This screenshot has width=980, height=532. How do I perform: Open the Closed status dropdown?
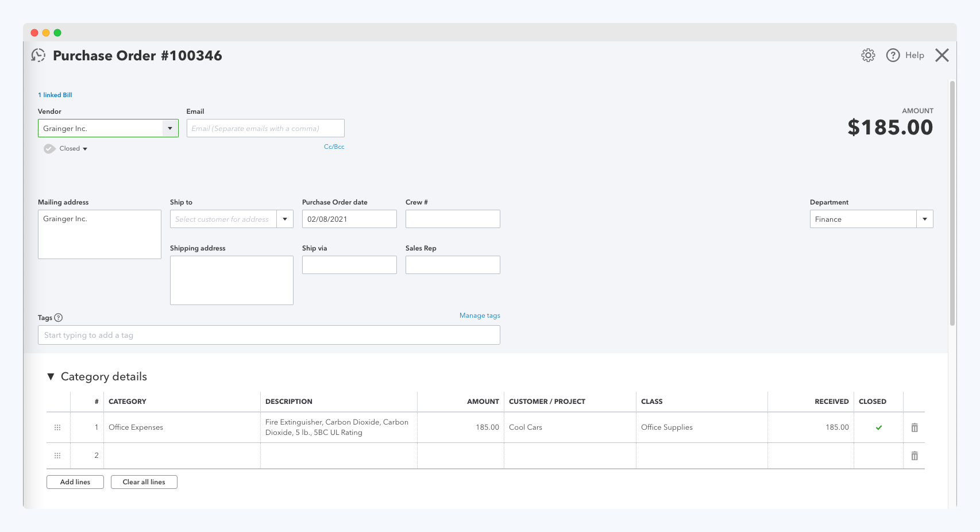point(73,148)
